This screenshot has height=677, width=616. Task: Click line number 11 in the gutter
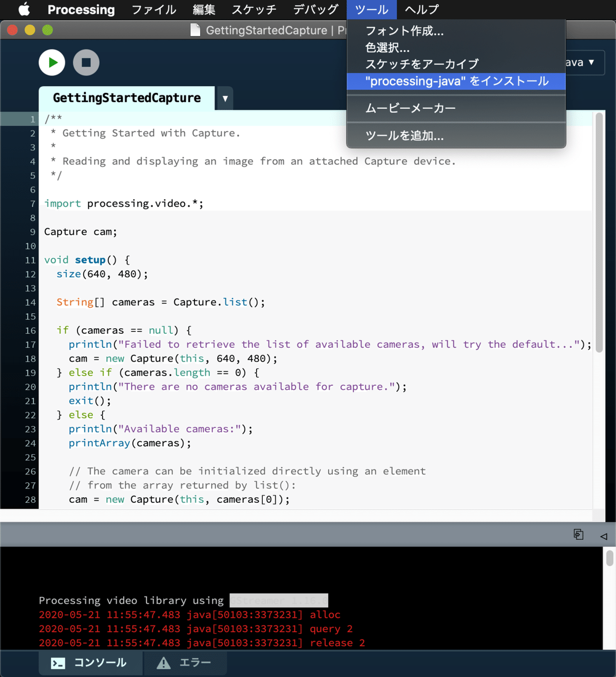(30, 260)
